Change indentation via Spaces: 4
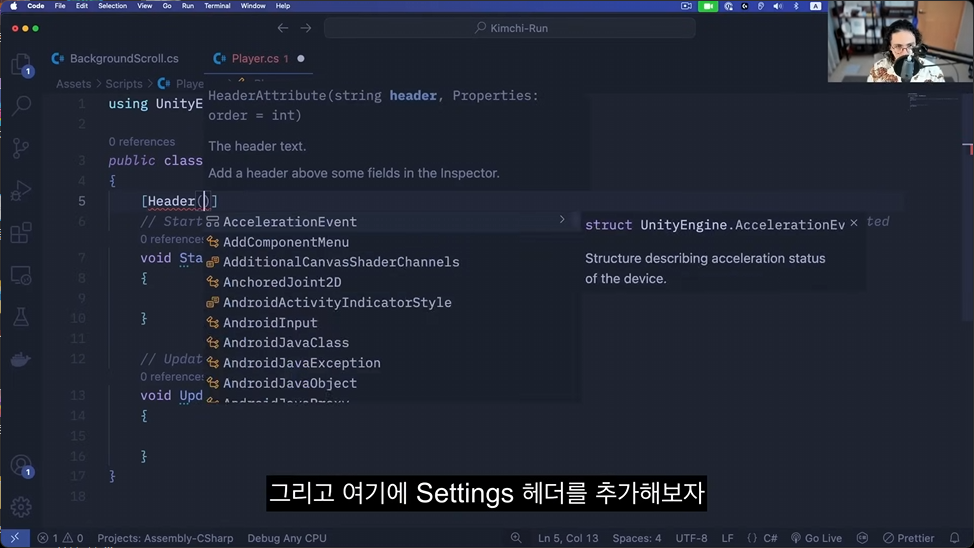The height and width of the screenshot is (548, 974). (x=637, y=538)
